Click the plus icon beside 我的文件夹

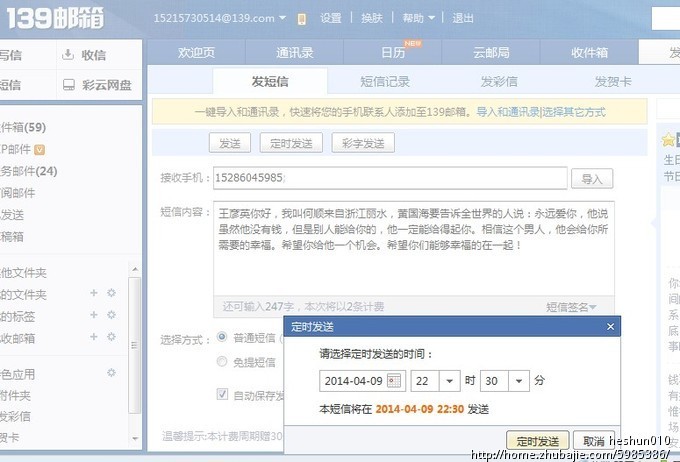[94, 293]
